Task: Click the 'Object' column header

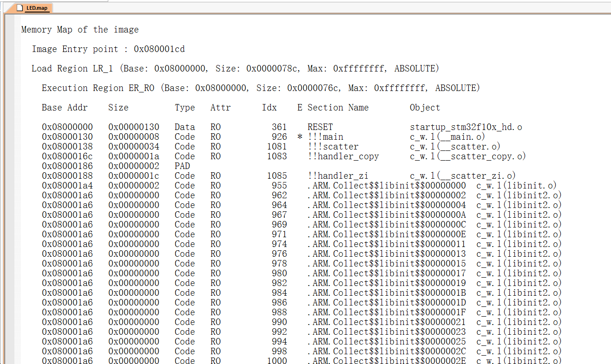Action: [x=425, y=108]
